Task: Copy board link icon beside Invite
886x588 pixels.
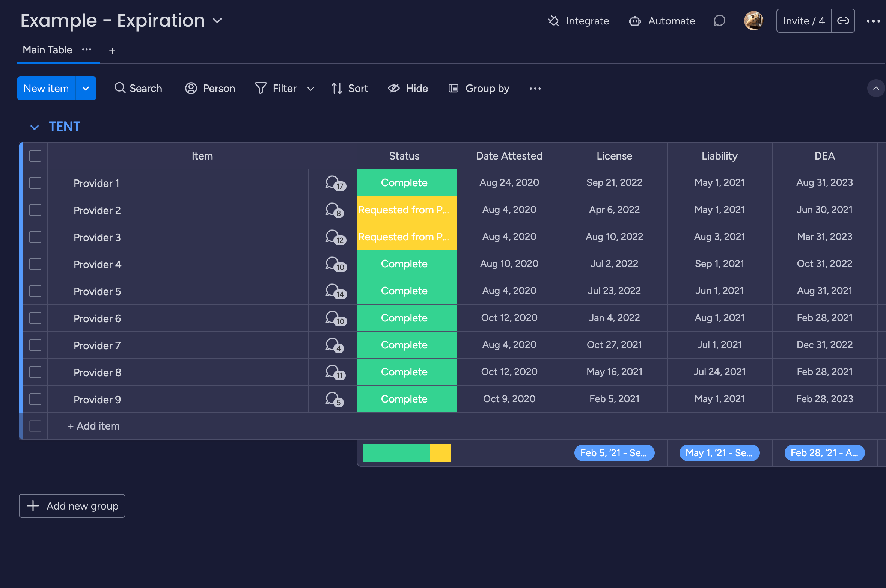Action: (x=843, y=21)
